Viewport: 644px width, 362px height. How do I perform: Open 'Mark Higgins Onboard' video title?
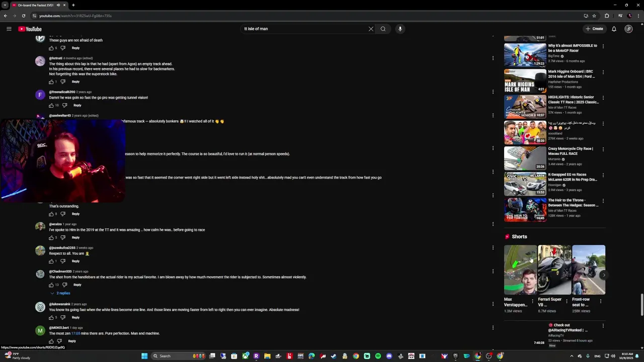[572, 74]
